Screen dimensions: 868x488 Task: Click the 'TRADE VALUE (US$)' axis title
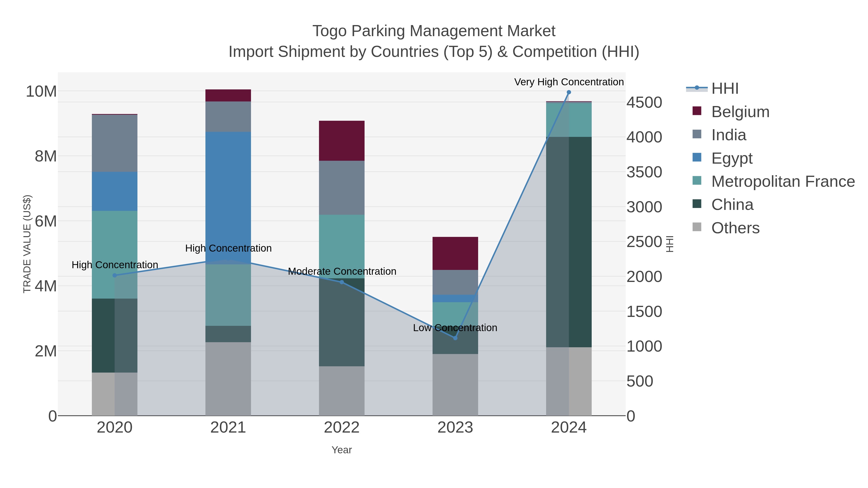click(x=27, y=244)
